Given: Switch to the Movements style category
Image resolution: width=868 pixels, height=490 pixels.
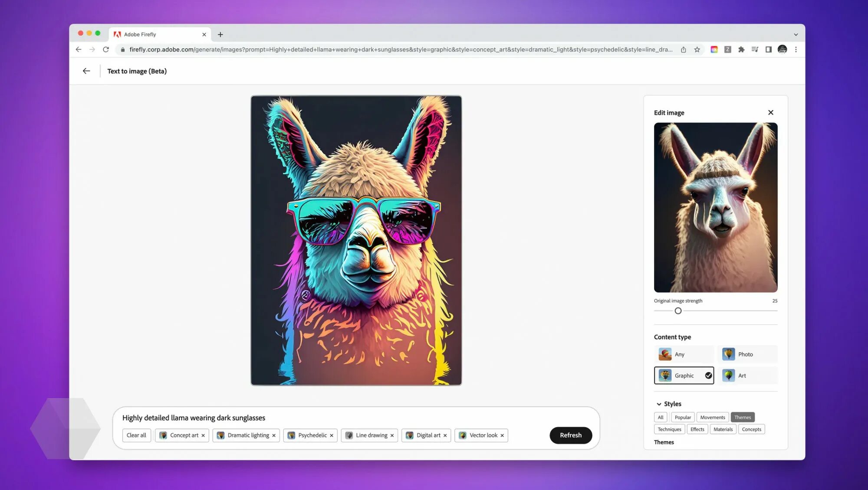Looking at the screenshot, I should (x=712, y=417).
